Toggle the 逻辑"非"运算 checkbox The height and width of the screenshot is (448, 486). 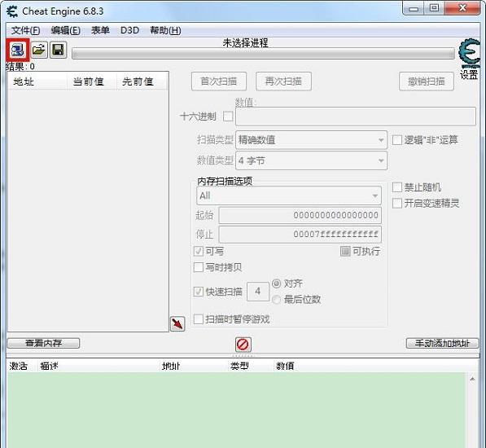(x=397, y=140)
